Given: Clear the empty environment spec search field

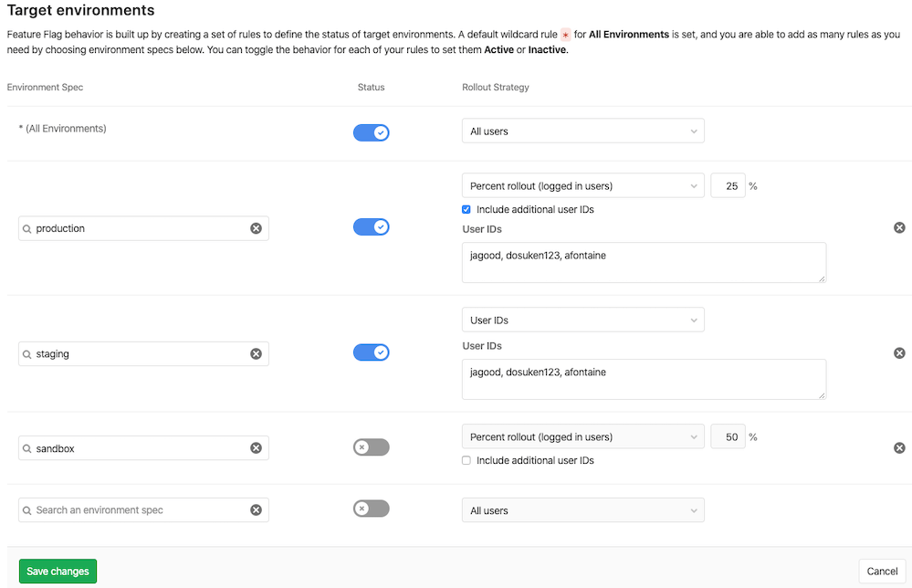Looking at the screenshot, I should (257, 509).
